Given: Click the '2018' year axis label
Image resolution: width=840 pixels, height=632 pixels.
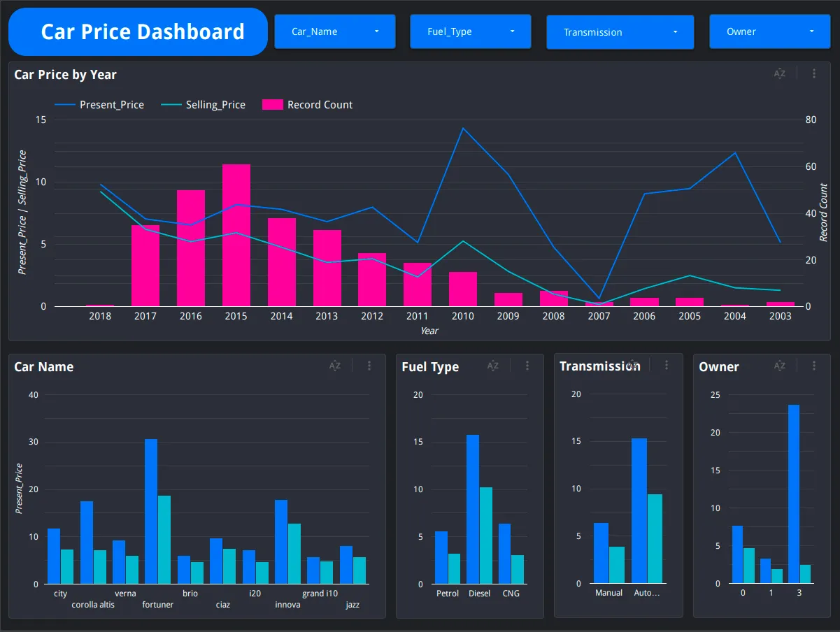Looking at the screenshot, I should (100, 316).
